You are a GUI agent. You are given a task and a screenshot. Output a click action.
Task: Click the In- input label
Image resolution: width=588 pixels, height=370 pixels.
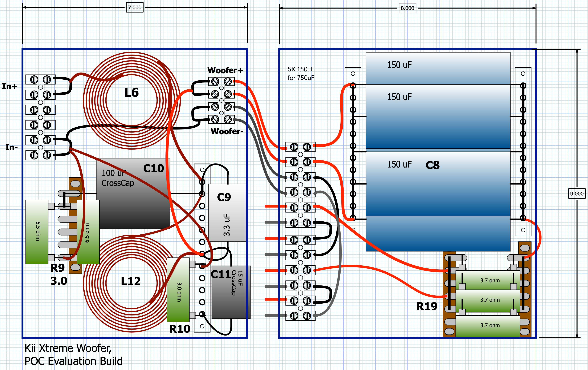coord(12,147)
